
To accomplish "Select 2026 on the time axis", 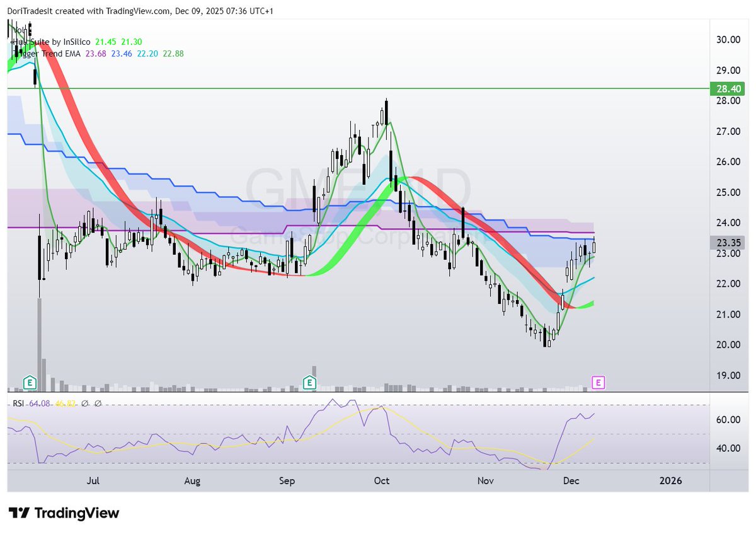I will click(671, 480).
